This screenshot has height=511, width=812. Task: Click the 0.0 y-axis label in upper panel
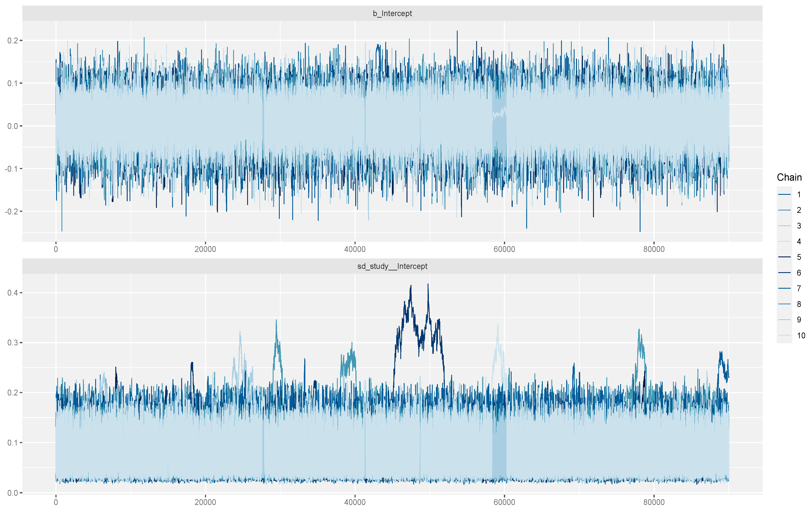tap(12, 126)
